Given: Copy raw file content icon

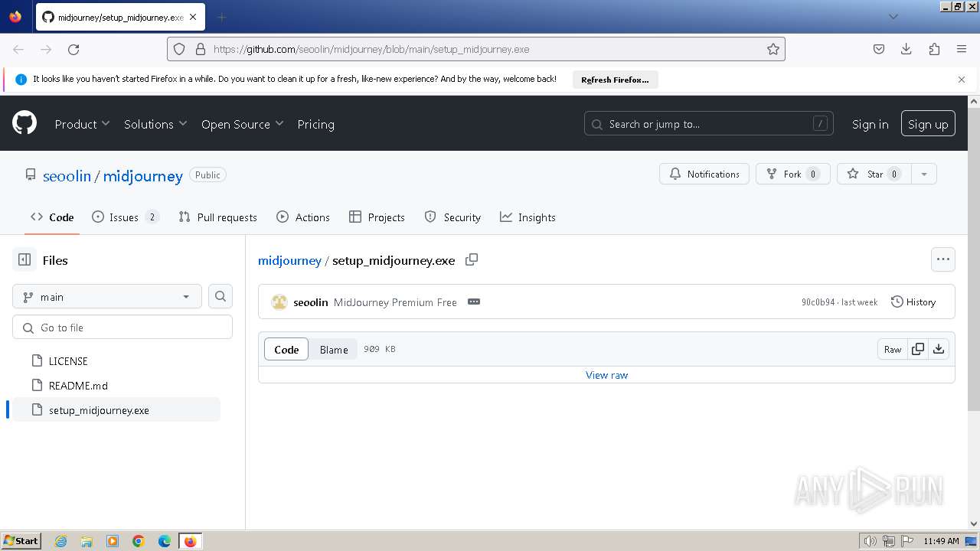Looking at the screenshot, I should 918,349.
